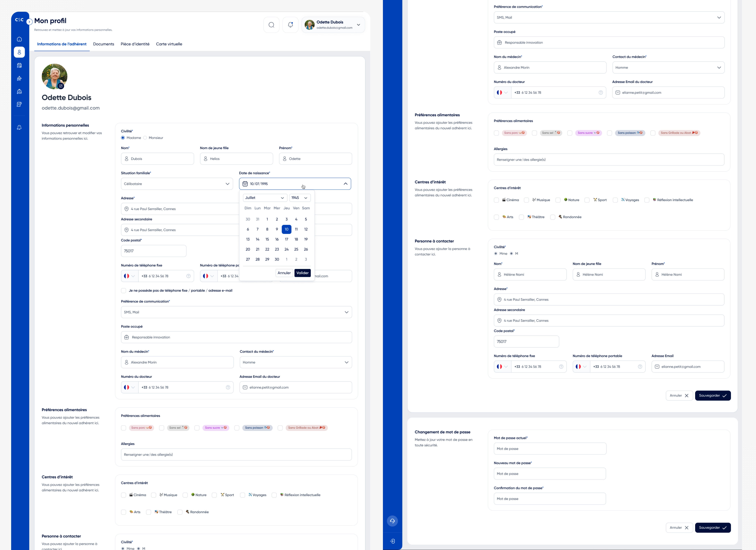Screen dimensions: 756x550
Task: Open the 1945 year dropdown
Action: pos(300,198)
